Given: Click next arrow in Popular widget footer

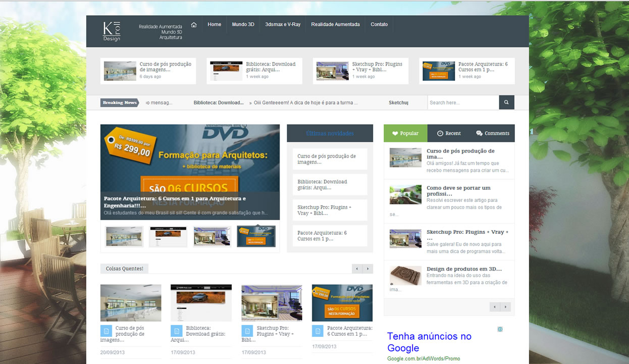Looking at the screenshot, I should 506,307.
